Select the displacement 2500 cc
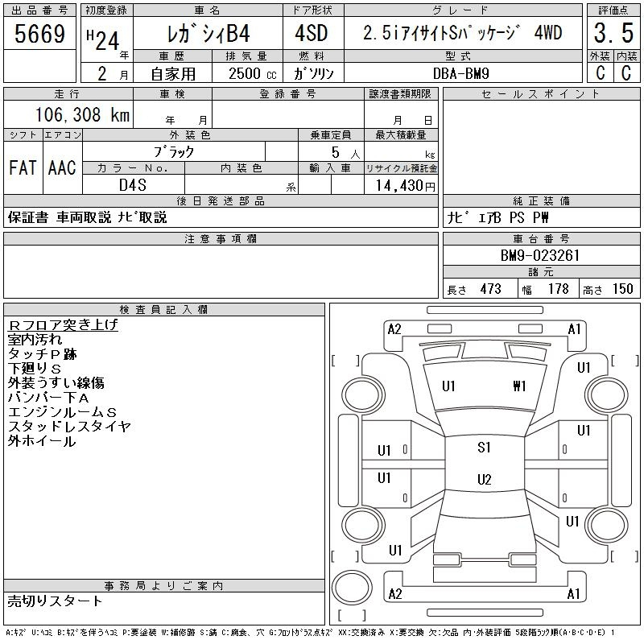 253,73
